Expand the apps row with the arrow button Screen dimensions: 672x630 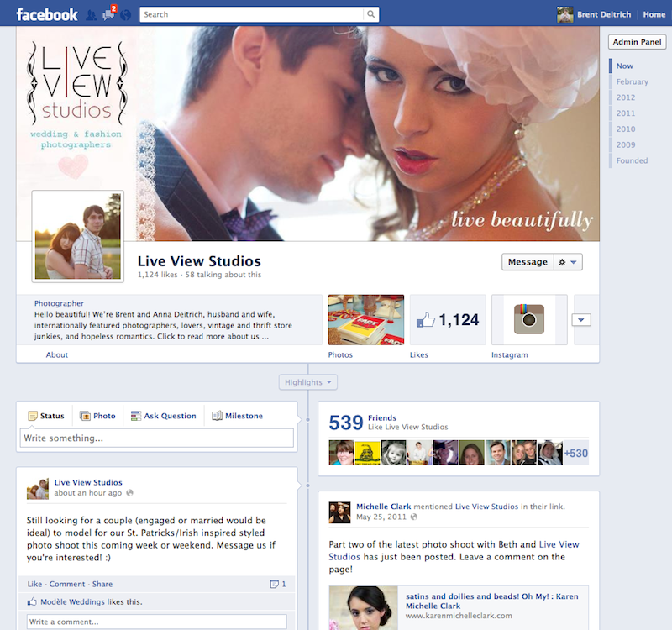tap(581, 320)
